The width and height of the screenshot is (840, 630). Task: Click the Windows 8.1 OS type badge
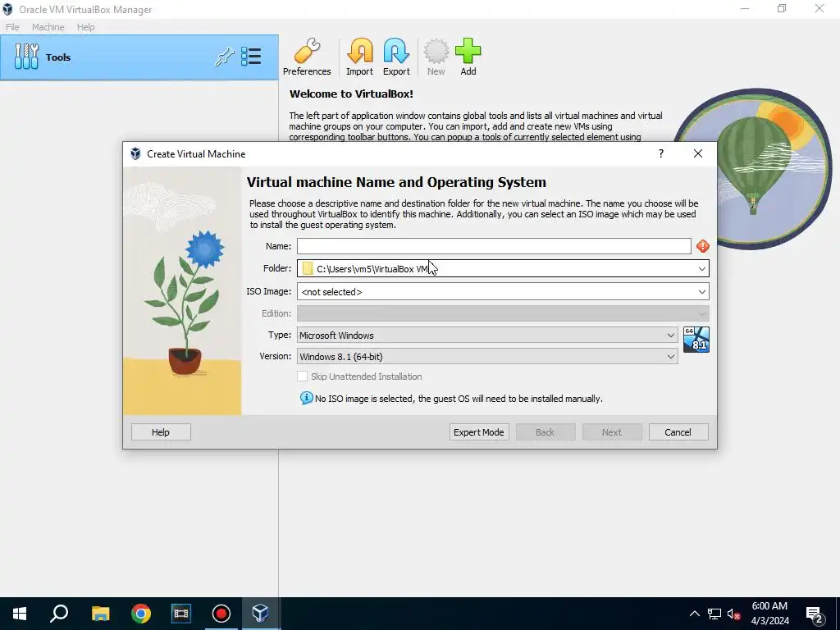click(x=696, y=340)
